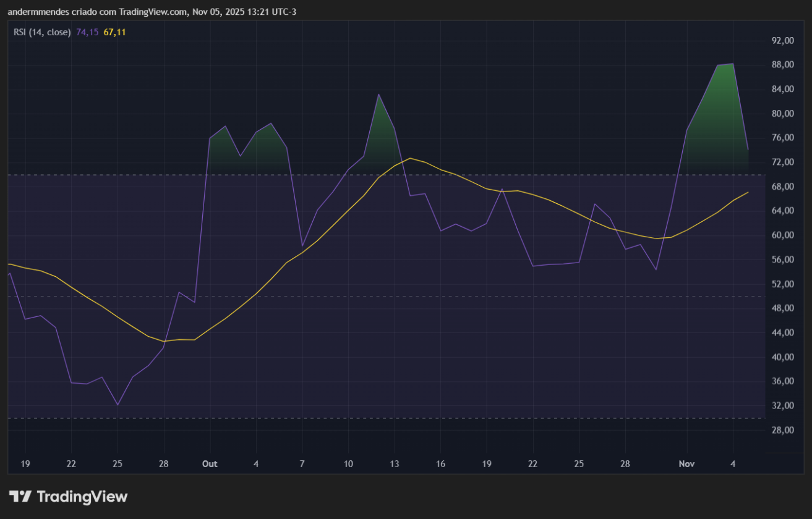Click the chart header attribution text
This screenshot has width=812, height=519.
152,12
